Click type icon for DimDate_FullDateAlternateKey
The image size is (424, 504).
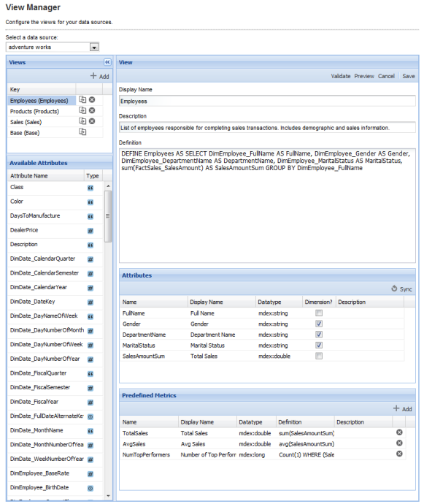tap(90, 417)
